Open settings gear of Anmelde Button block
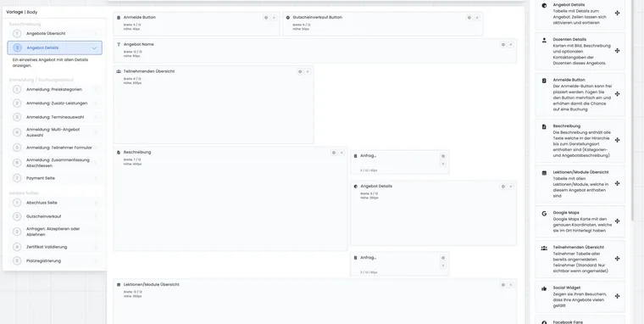The width and height of the screenshot is (644, 324). [x=266, y=18]
